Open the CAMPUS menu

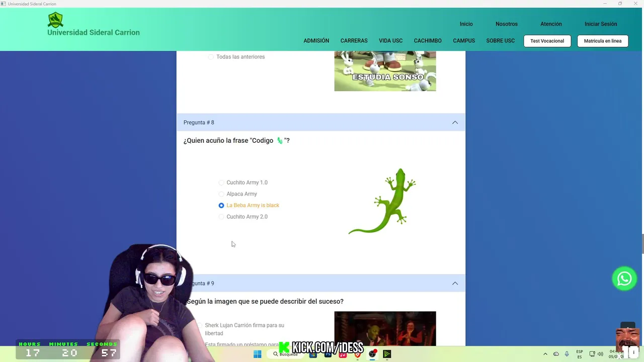coord(464,41)
